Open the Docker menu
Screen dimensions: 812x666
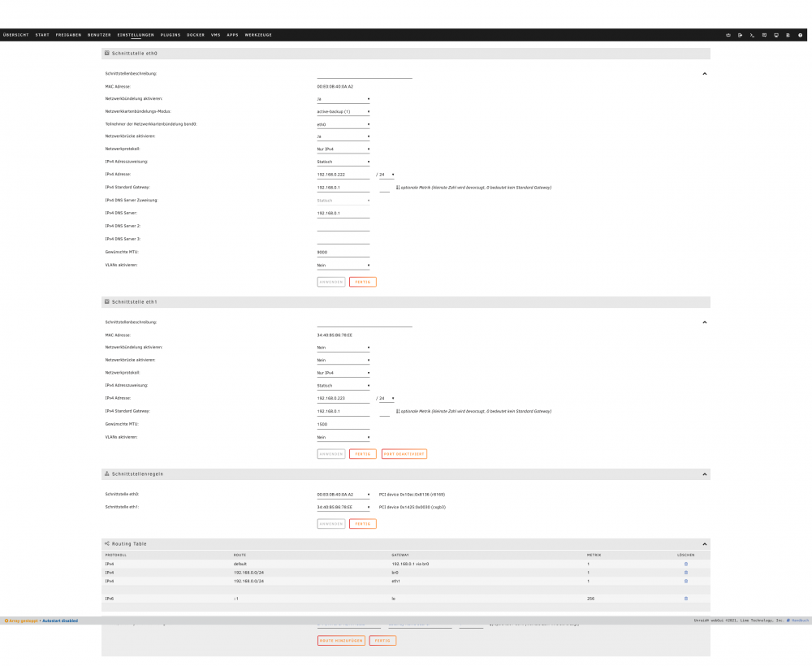(196, 35)
